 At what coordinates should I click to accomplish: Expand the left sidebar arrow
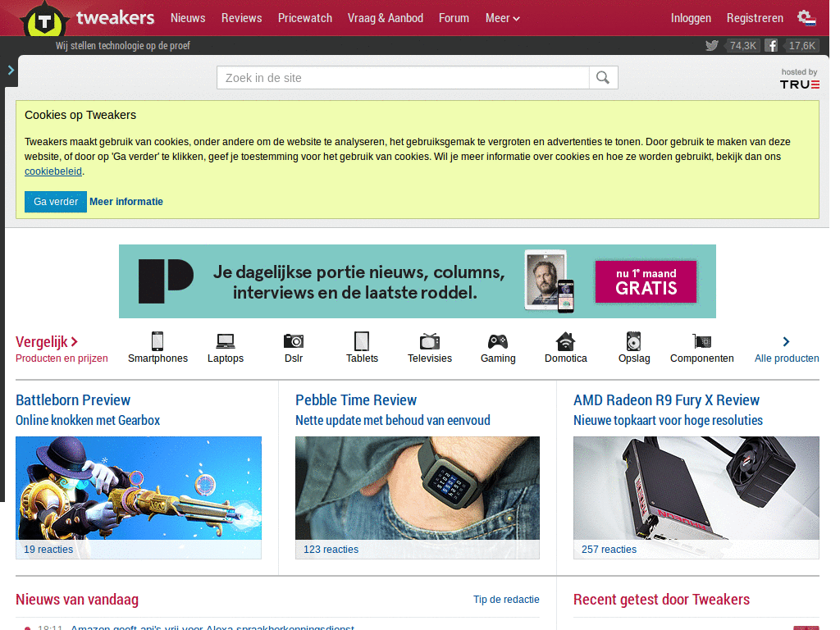tap(11, 71)
